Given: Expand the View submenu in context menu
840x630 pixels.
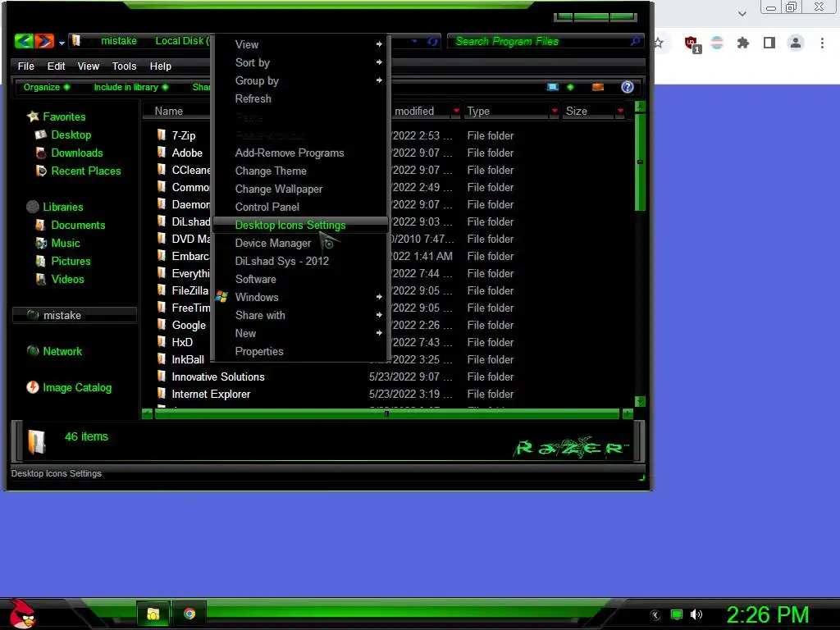Looking at the screenshot, I should (300, 44).
